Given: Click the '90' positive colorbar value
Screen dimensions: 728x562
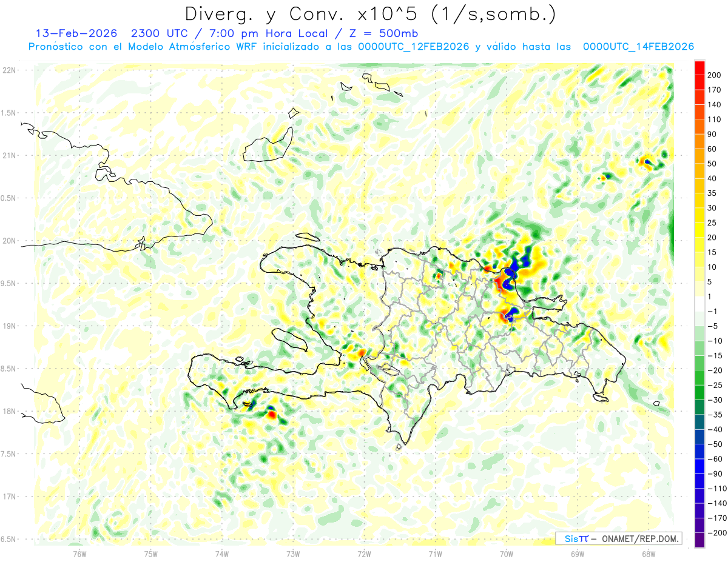Looking at the screenshot, I should 712,135.
